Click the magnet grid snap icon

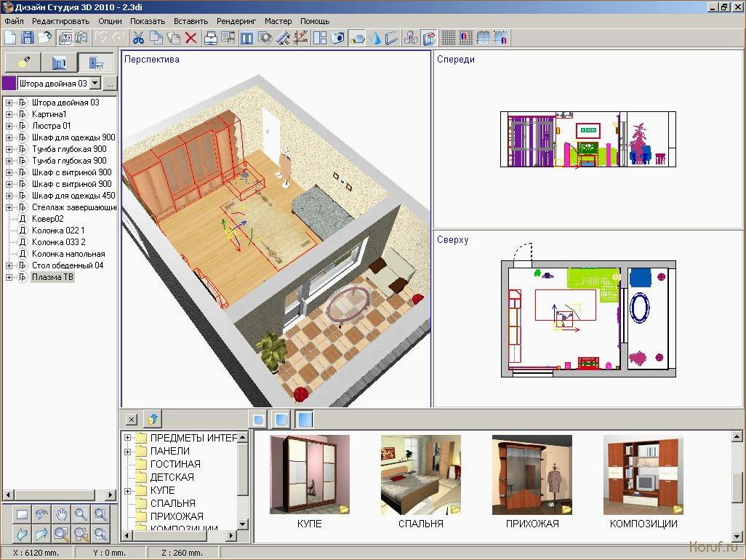point(466,38)
